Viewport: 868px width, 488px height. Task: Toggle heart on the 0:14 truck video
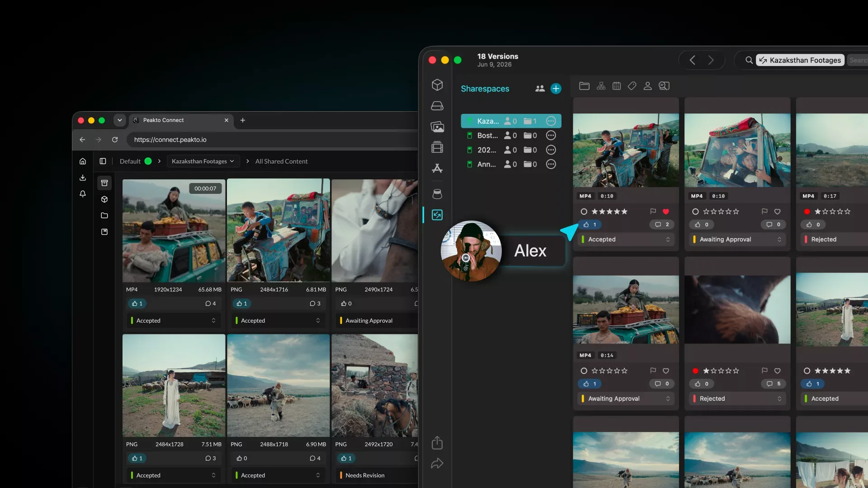coord(666,371)
